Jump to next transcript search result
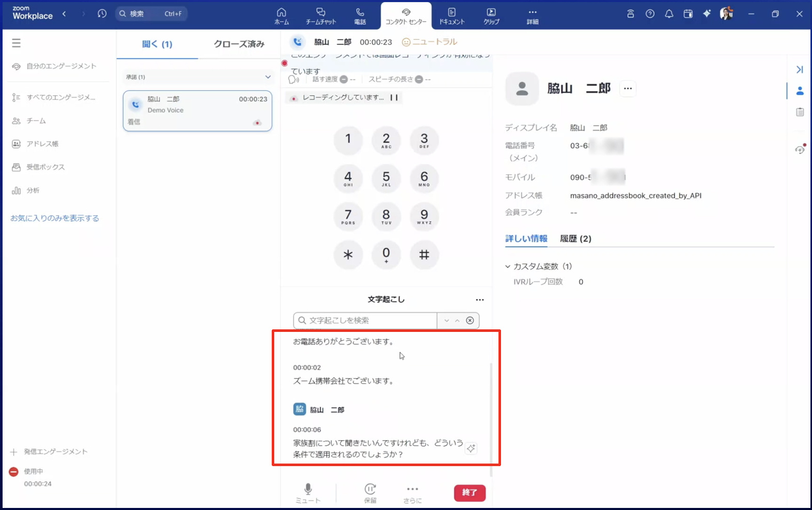This screenshot has height=510, width=812. [x=447, y=321]
